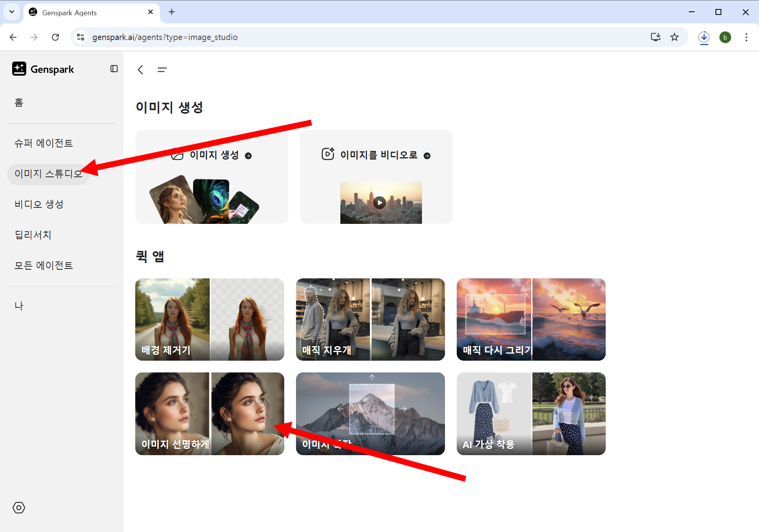Click the site information icon in address bar
This screenshot has width=759, height=532.
pyautogui.click(x=81, y=37)
